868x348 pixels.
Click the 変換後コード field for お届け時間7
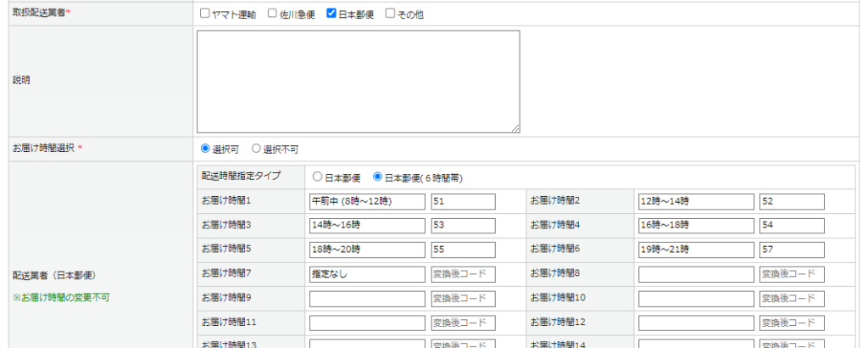[463, 274]
